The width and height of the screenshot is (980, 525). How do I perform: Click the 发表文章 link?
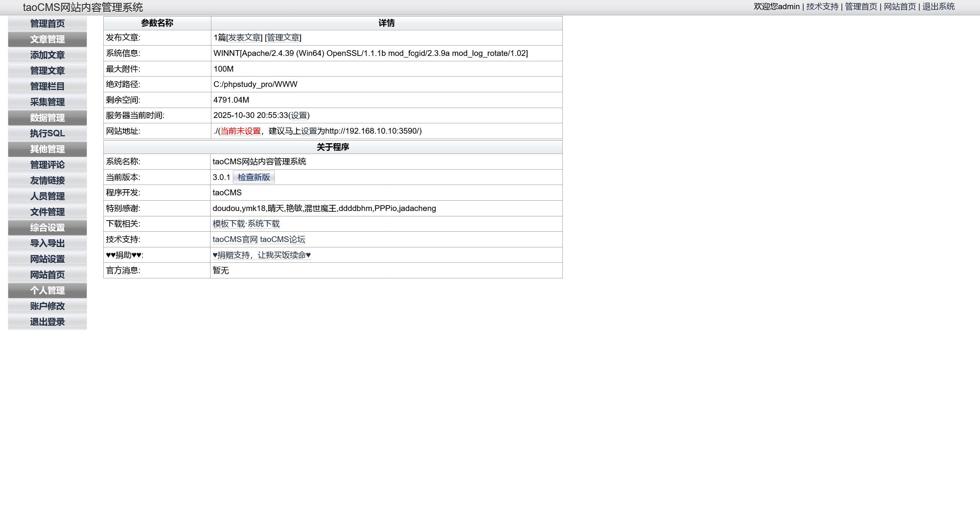[245, 38]
